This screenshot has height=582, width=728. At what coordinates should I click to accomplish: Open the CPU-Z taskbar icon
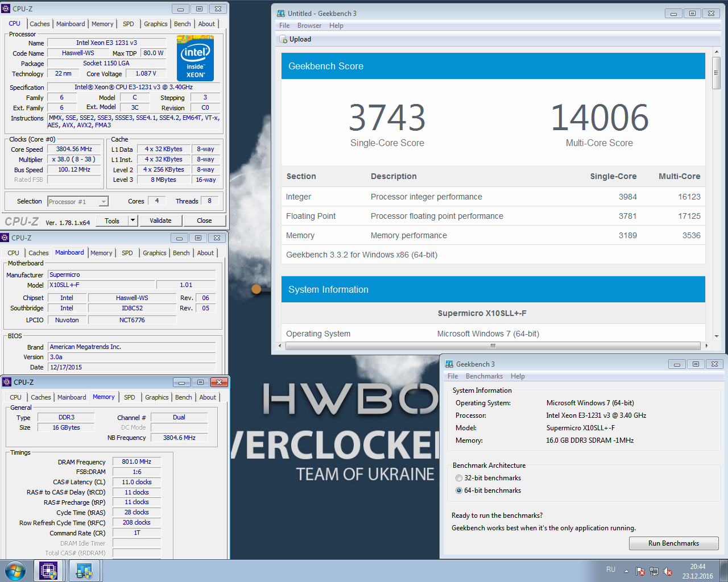tap(48, 571)
